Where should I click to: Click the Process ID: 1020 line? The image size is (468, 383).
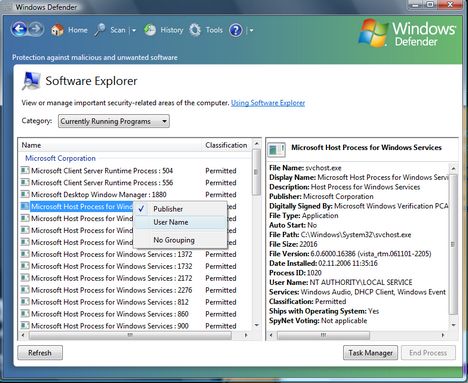point(295,273)
